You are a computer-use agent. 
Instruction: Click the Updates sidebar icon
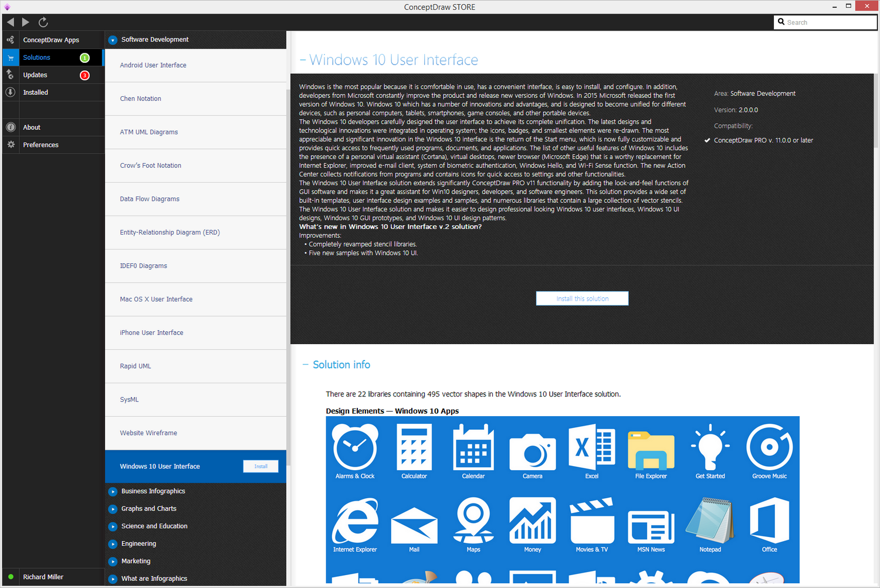(x=11, y=74)
